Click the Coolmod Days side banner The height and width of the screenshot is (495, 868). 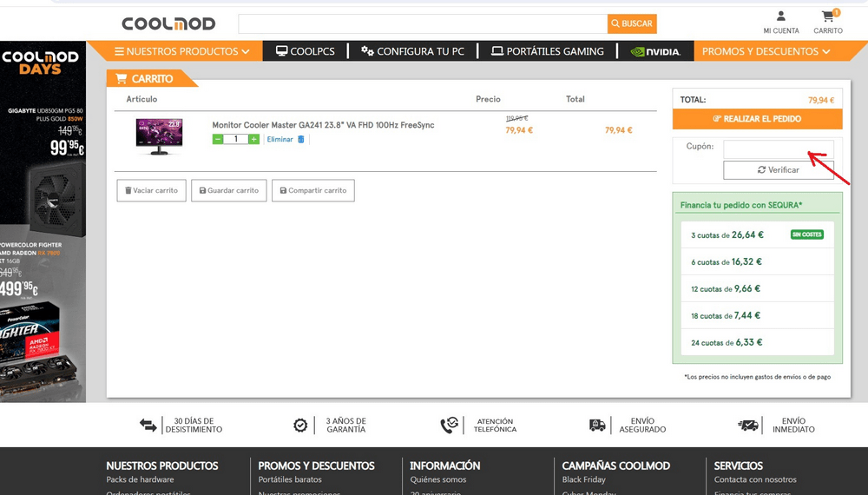(43, 221)
